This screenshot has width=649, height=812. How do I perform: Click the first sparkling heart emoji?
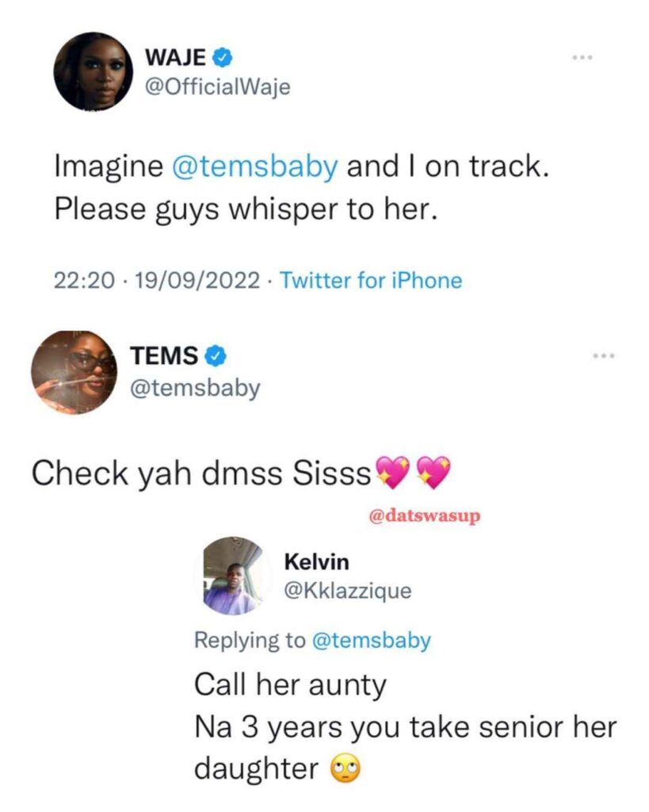click(392, 474)
